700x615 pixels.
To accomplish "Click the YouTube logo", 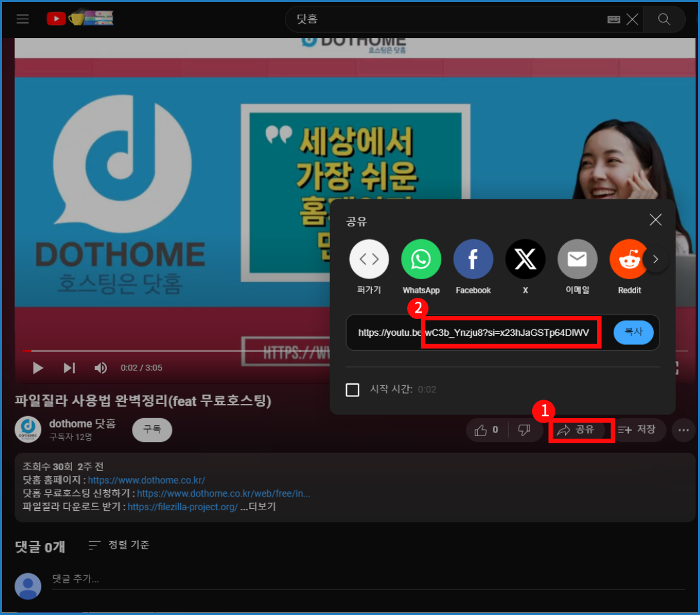I will click(57, 19).
